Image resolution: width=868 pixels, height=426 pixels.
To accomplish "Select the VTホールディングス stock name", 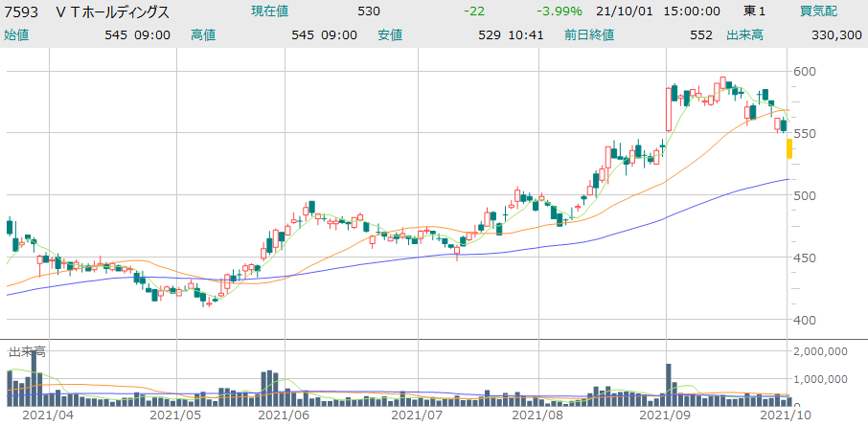I will (113, 11).
